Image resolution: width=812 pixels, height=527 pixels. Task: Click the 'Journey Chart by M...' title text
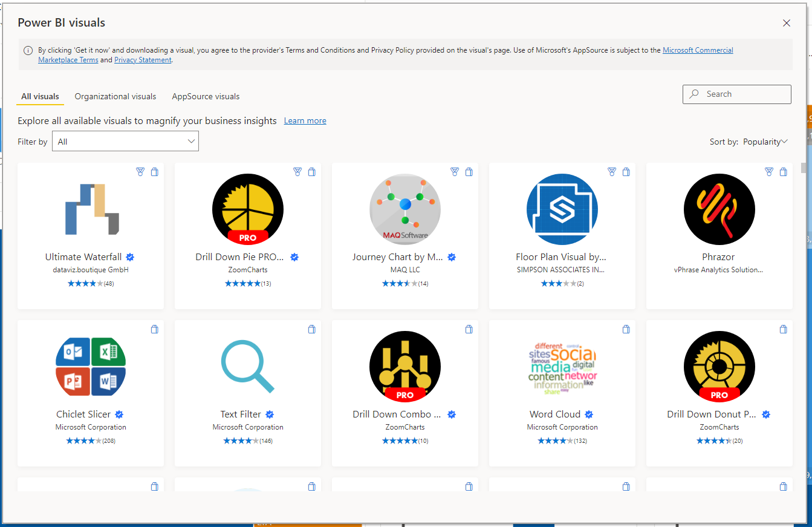coord(398,257)
